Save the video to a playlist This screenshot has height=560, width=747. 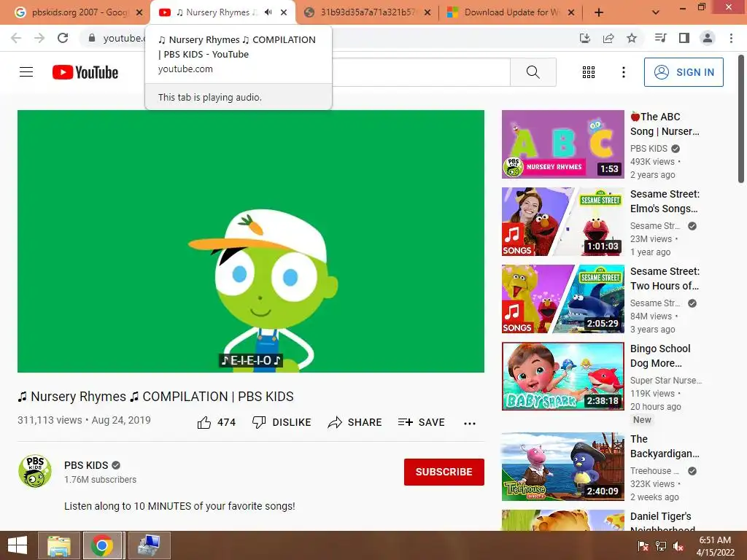421,422
